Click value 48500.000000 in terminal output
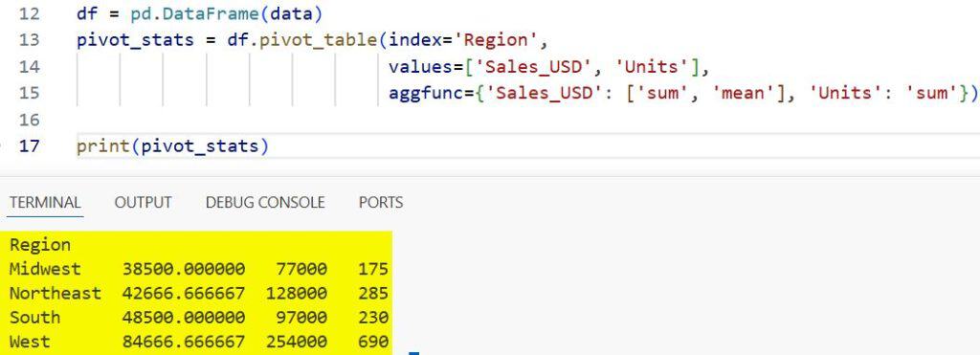 (184, 318)
